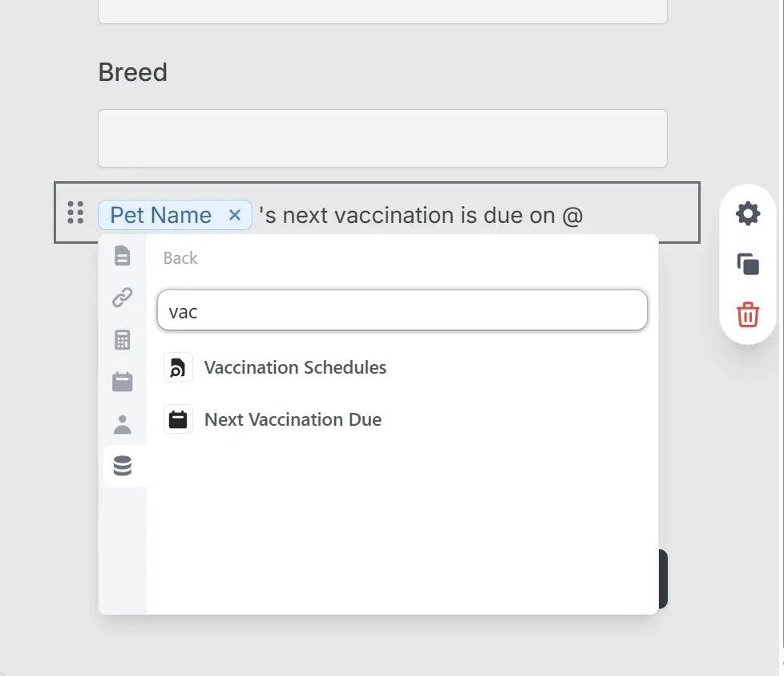The image size is (784, 676).
Task: Click the six-dot drag handle
Action: click(75, 213)
